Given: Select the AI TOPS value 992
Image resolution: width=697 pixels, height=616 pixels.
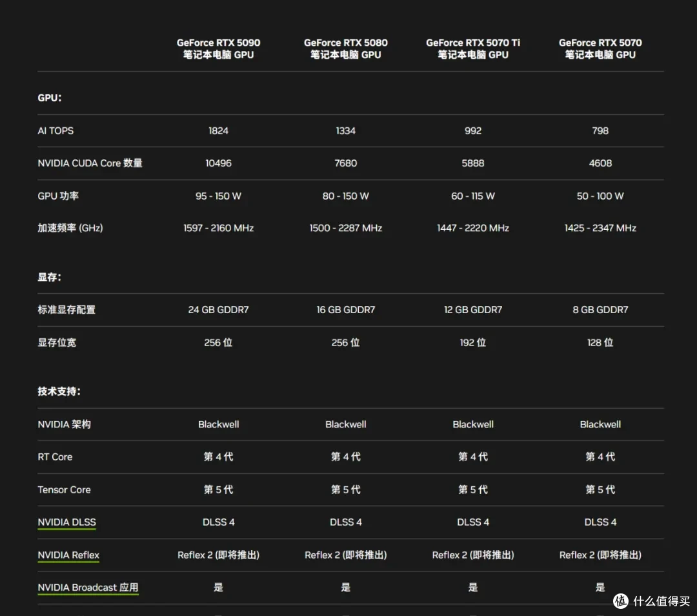Looking at the screenshot, I should coord(473,131).
